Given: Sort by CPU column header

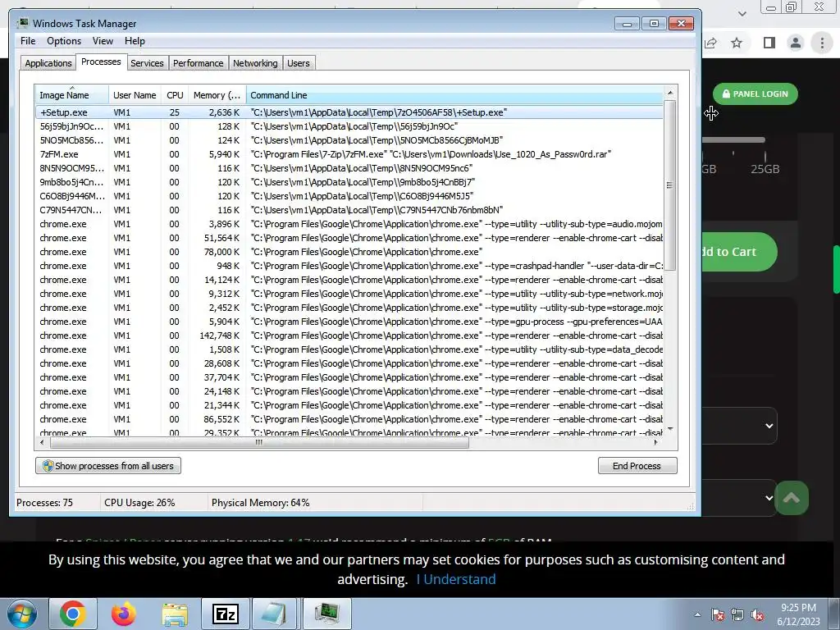Looking at the screenshot, I should point(175,95).
